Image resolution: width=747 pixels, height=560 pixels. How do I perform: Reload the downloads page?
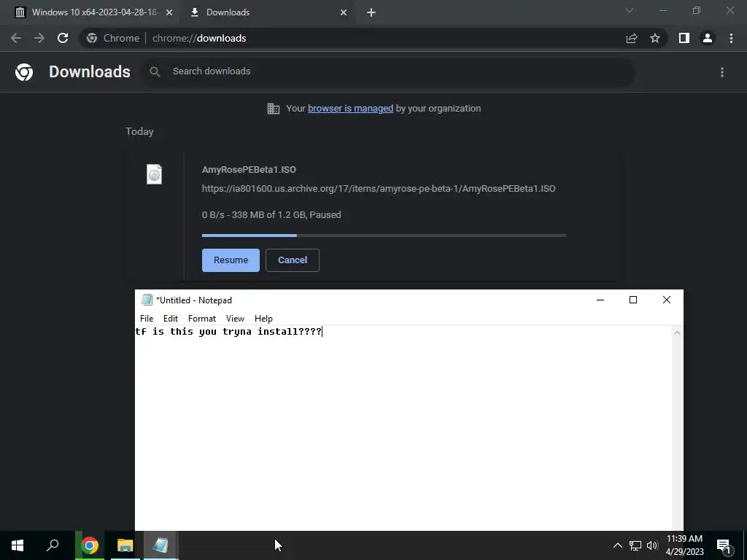coord(63,38)
